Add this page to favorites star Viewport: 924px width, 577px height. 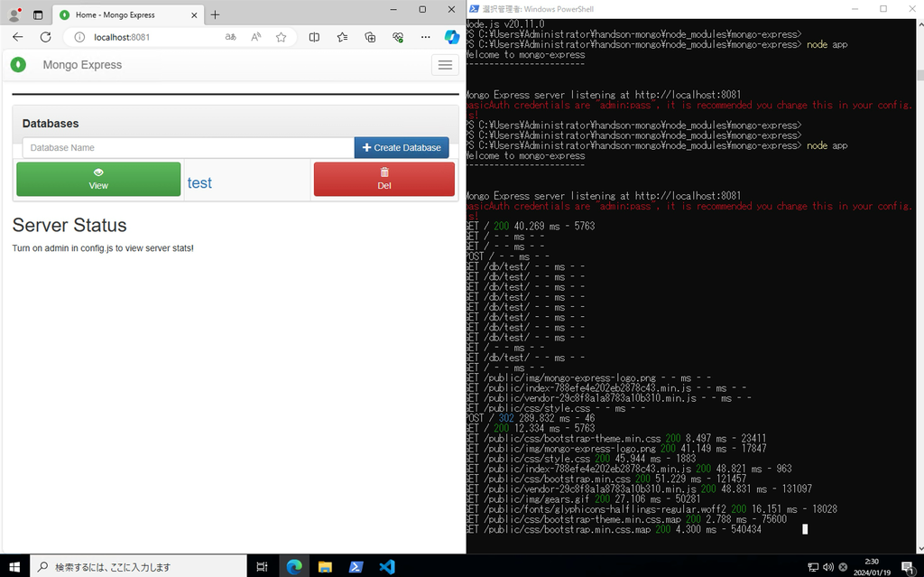[x=282, y=37]
